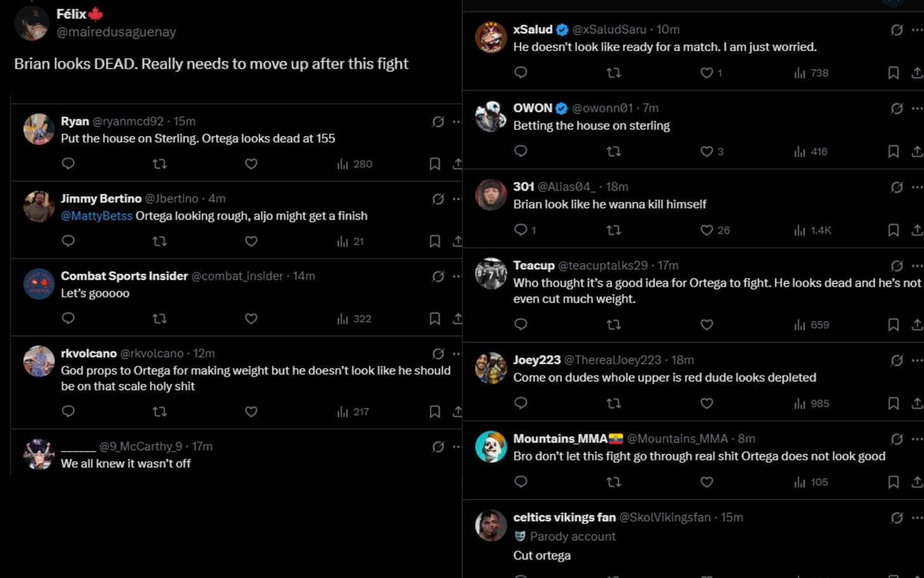Reply to Mountains_MMA's tweet
This screenshot has width=924, height=578.
pos(520,482)
